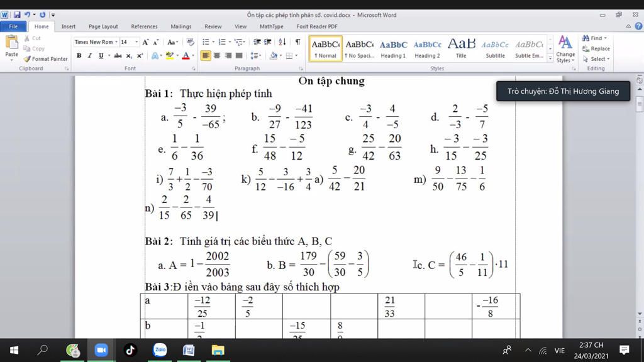Click the Replace button
This screenshot has height=362, width=644.
(x=596, y=48)
